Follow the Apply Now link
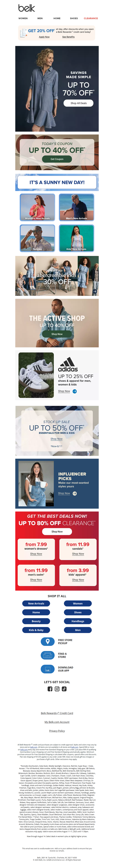 point(44,37)
